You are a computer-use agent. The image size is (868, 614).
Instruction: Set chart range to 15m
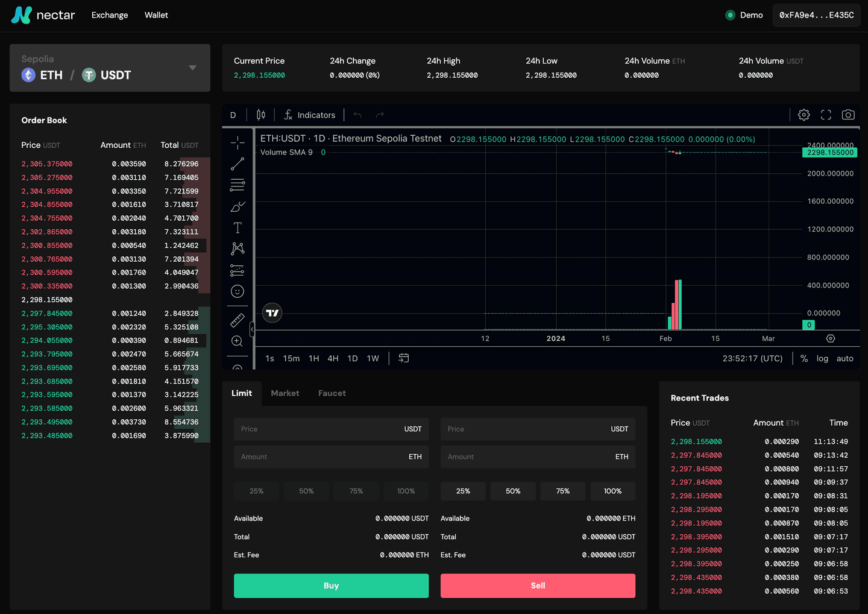(x=291, y=358)
